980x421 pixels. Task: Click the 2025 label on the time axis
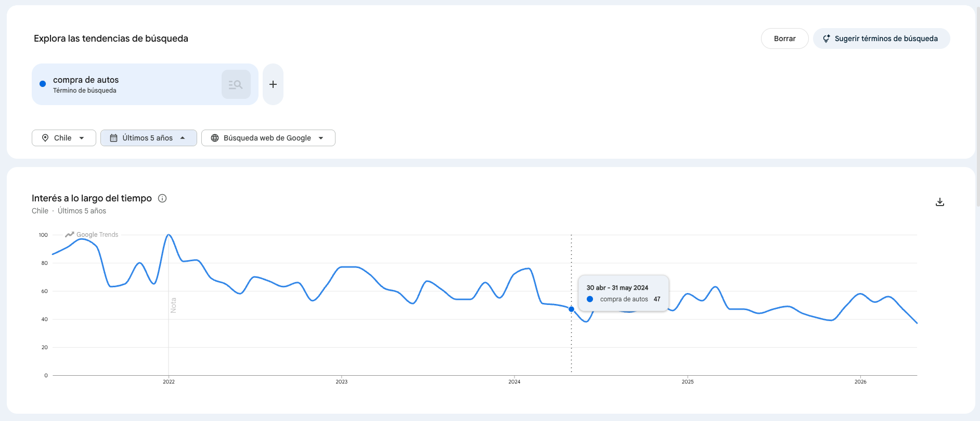(x=688, y=382)
